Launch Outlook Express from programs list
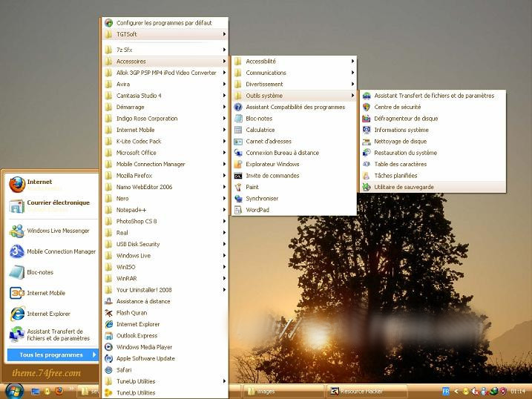This screenshot has width=532, height=399. coord(165,336)
